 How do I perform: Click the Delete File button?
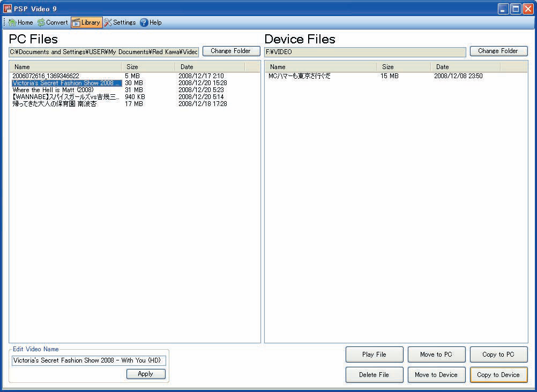pyautogui.click(x=374, y=375)
